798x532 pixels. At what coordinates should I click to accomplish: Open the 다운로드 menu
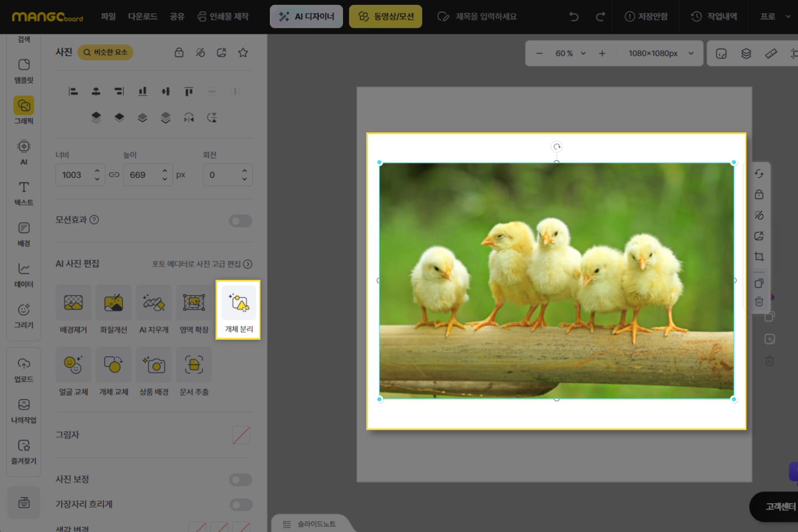click(142, 17)
